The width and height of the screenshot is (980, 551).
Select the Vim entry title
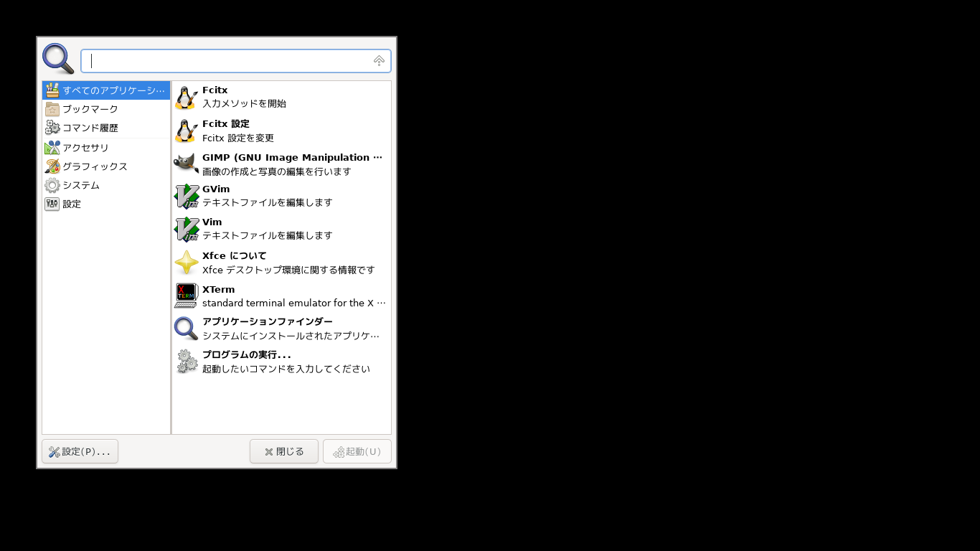212,222
